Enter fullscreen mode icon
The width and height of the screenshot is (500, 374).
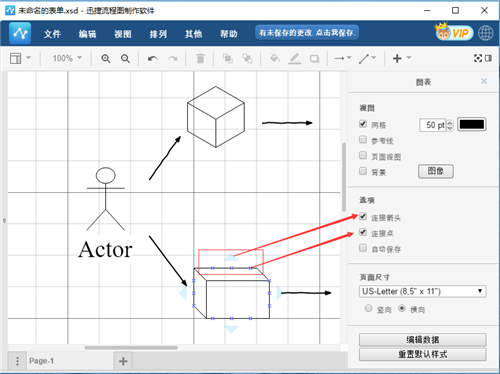[478, 58]
